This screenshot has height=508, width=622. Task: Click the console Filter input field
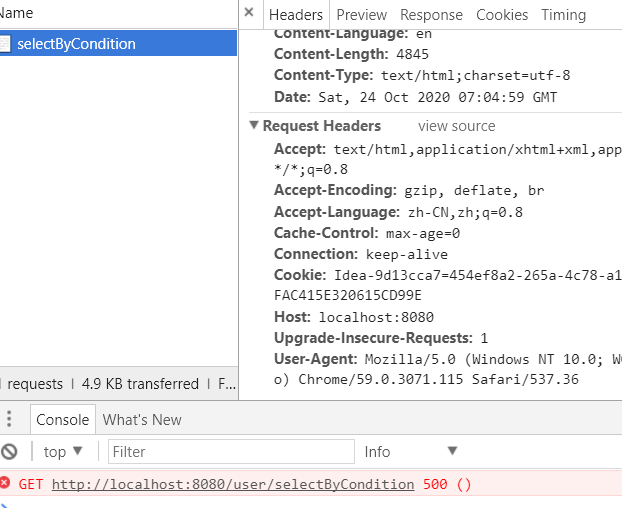(x=231, y=452)
